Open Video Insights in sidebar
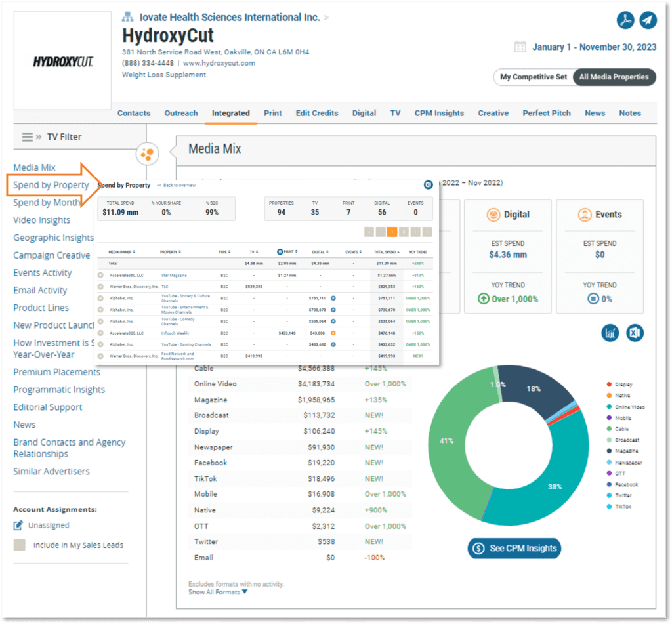The image size is (672, 624). click(x=41, y=220)
